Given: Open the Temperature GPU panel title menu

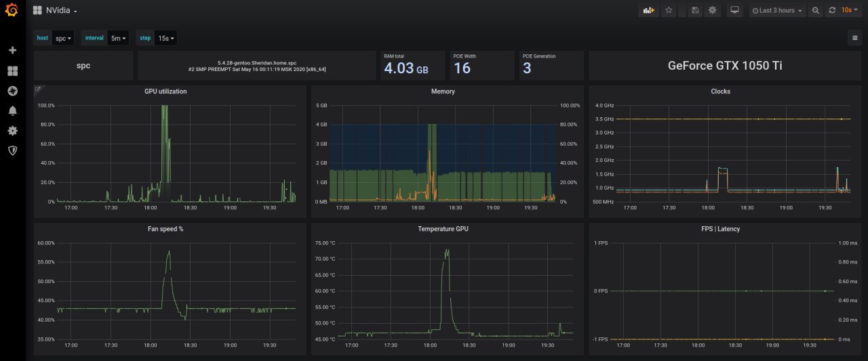Looking at the screenshot, I should (443, 229).
